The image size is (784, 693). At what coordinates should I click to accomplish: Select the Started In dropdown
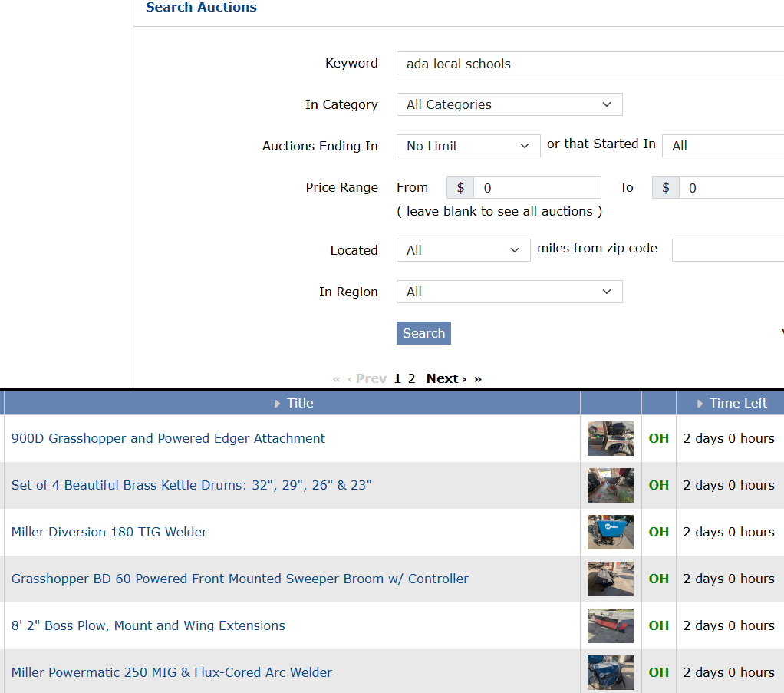point(722,146)
